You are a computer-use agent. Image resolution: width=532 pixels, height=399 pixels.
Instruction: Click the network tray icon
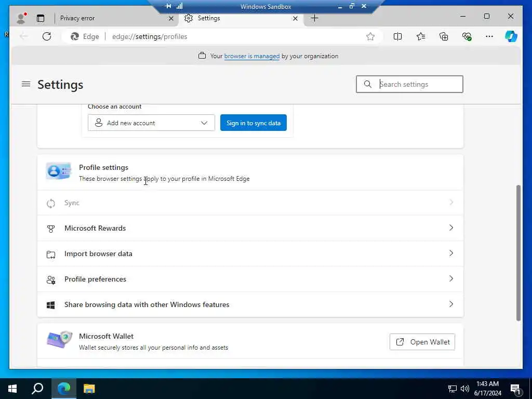(x=453, y=389)
